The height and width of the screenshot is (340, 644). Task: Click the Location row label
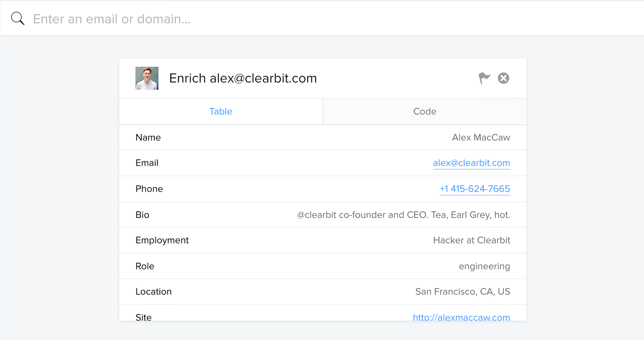(x=153, y=292)
